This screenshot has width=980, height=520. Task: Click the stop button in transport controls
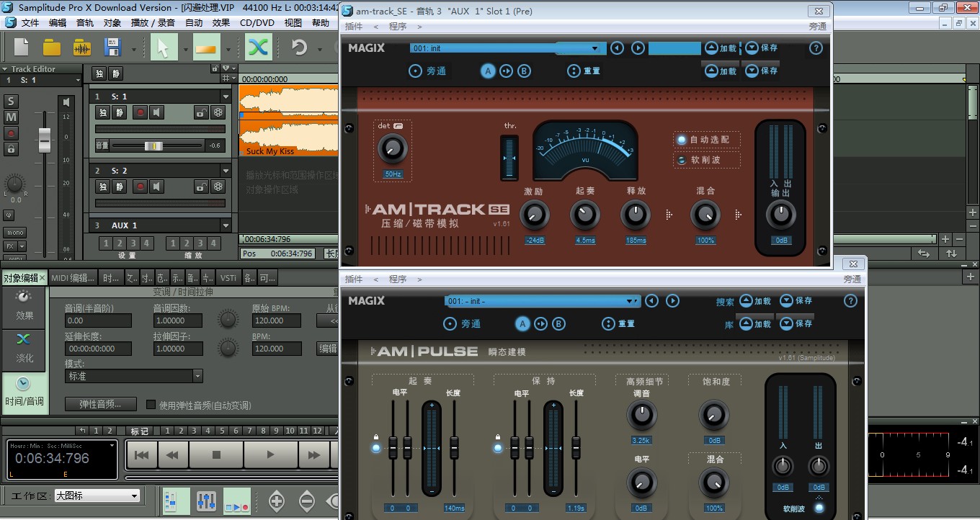(216, 455)
